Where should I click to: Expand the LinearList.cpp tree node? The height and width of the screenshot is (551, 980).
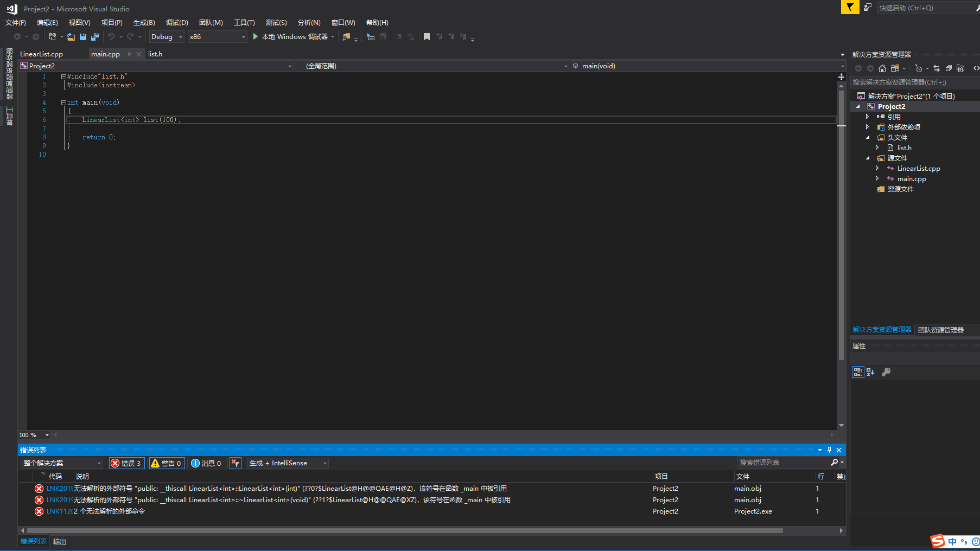coord(877,168)
